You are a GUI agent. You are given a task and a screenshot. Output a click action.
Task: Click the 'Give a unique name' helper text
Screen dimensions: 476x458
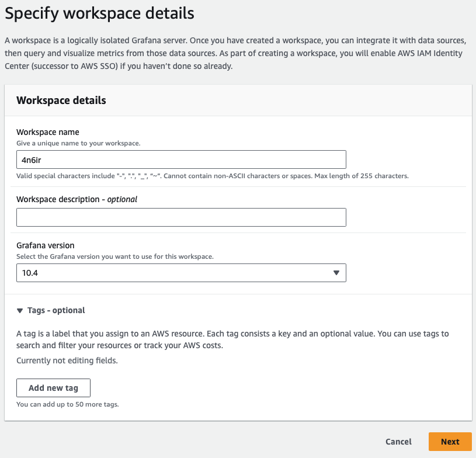pos(78,143)
